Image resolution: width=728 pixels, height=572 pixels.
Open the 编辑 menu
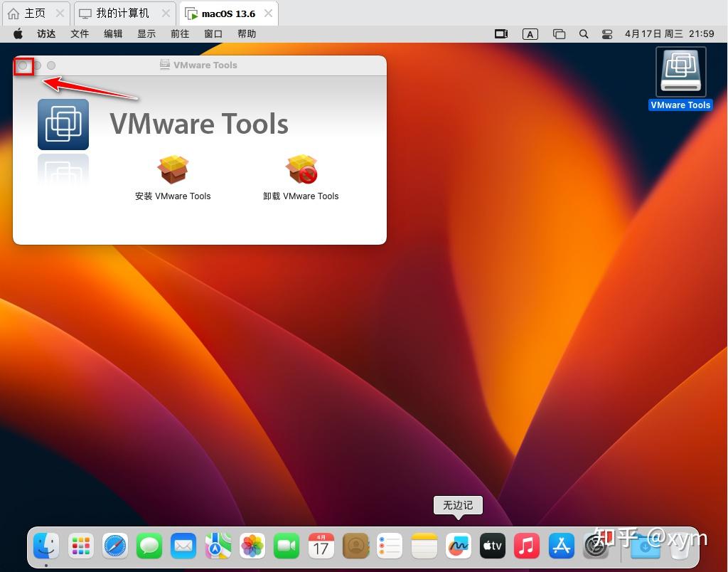113,34
